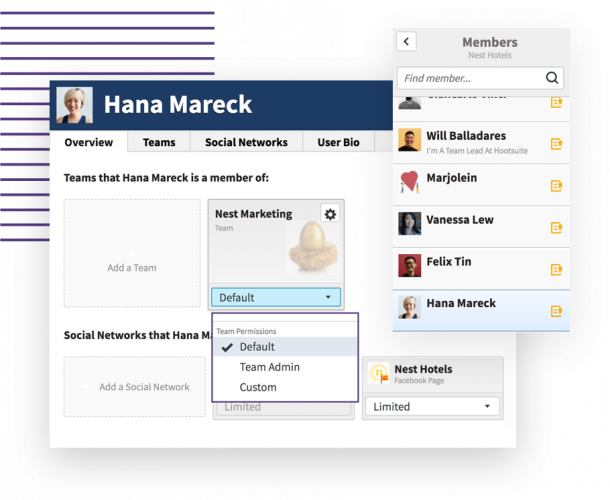Open the Default team permission dropdown

276,297
